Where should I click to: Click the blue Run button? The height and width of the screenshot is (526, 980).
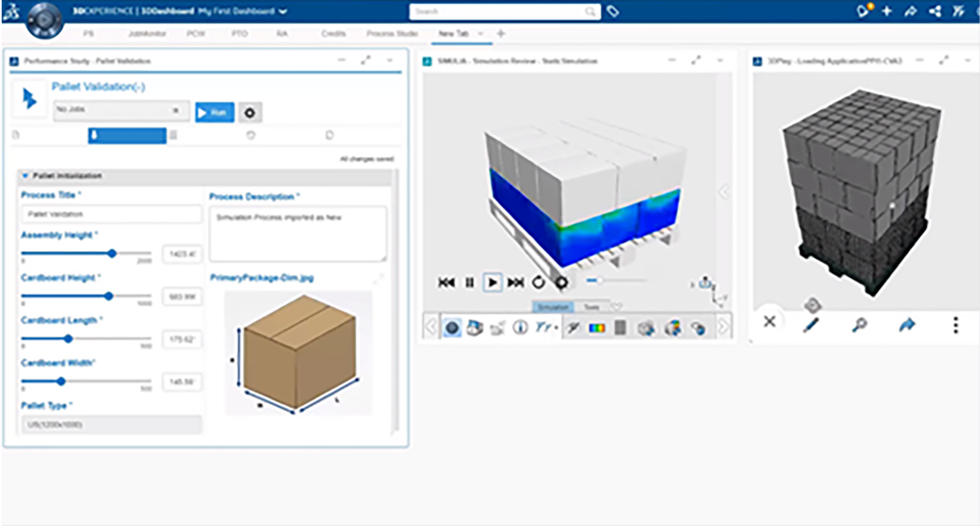[214, 113]
